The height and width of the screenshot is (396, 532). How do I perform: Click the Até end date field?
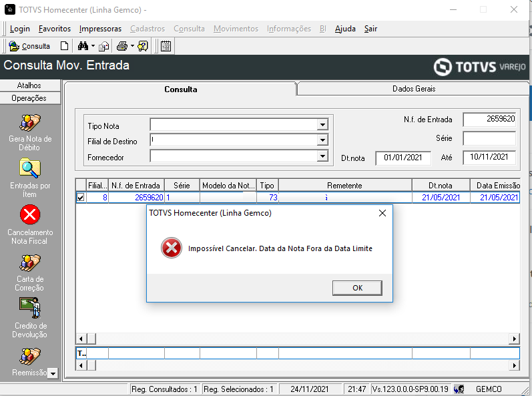[489, 157]
